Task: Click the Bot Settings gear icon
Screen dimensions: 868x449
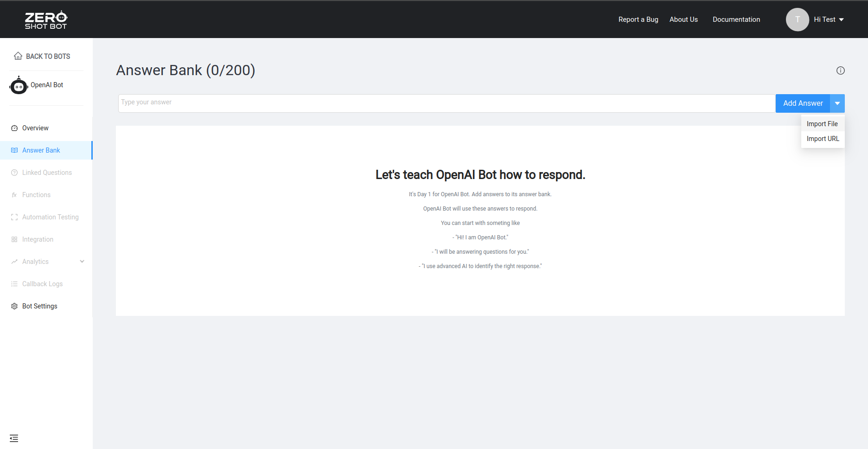Action: [14, 306]
